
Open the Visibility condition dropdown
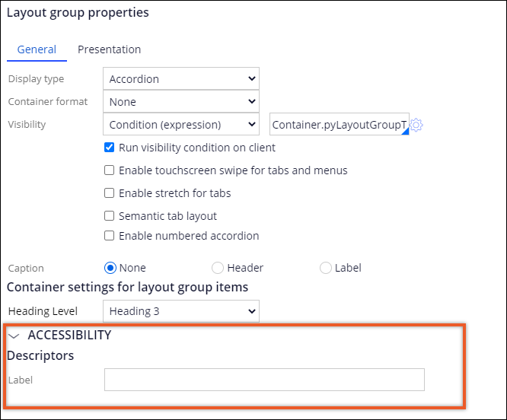tap(180, 125)
